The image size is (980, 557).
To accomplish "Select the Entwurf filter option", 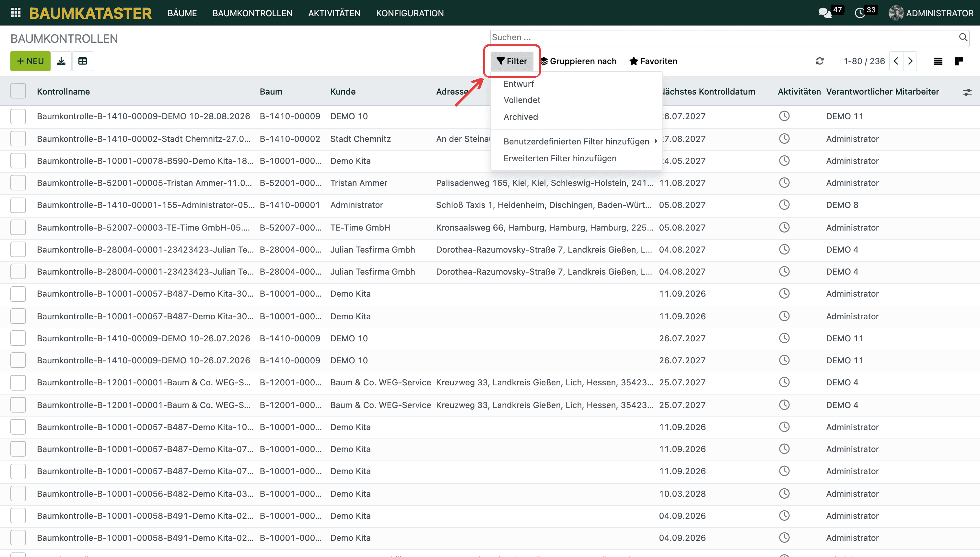I will coord(519,84).
